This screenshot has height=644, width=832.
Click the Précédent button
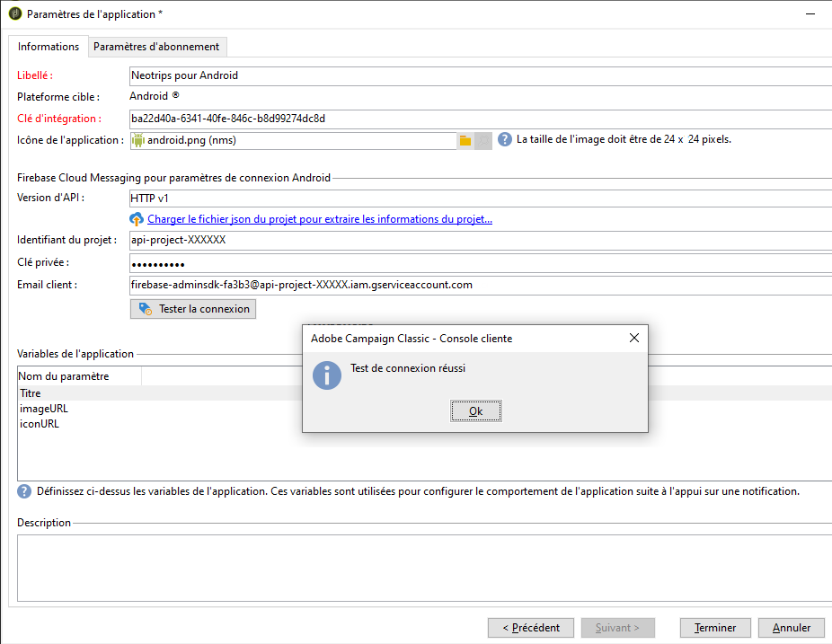tap(531, 628)
